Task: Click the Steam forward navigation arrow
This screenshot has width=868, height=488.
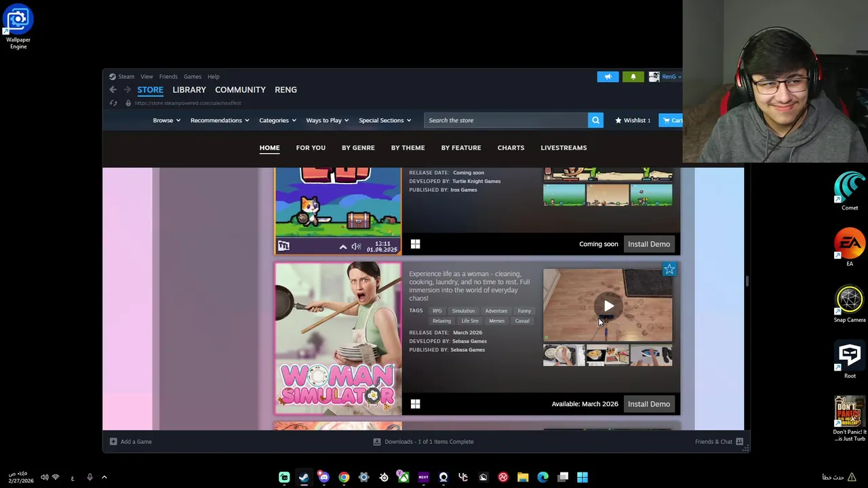Action: [127, 89]
